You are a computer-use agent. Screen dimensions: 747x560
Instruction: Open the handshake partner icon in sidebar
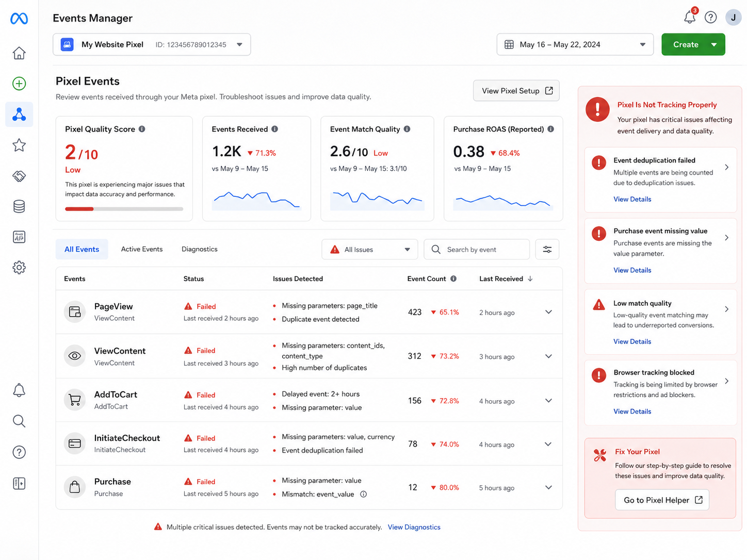pos(19,176)
